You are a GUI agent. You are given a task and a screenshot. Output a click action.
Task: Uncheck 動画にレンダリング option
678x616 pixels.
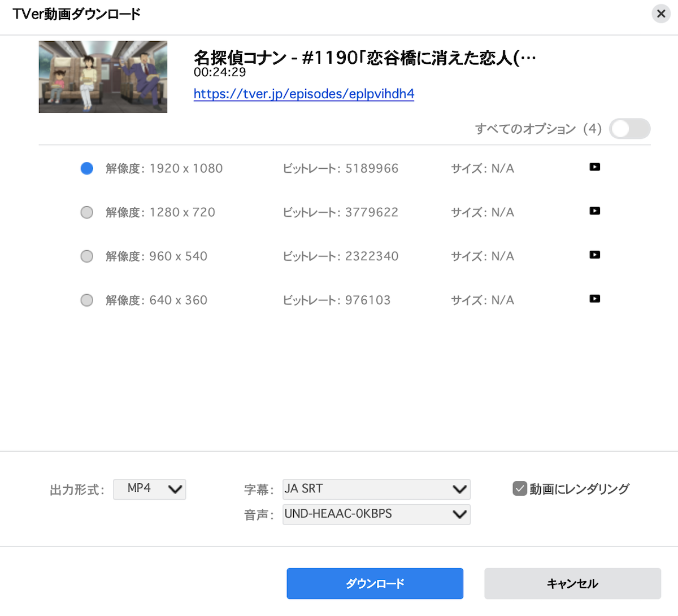point(520,488)
